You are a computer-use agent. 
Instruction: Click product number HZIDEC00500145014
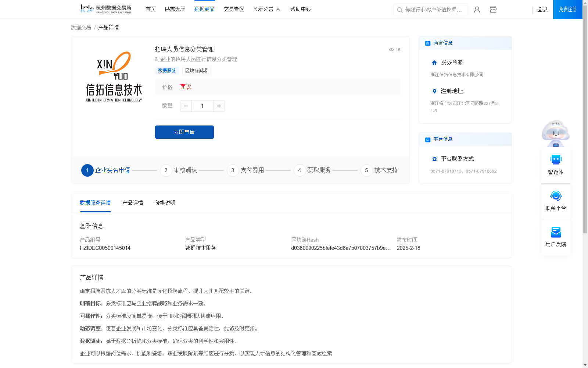(x=105, y=248)
